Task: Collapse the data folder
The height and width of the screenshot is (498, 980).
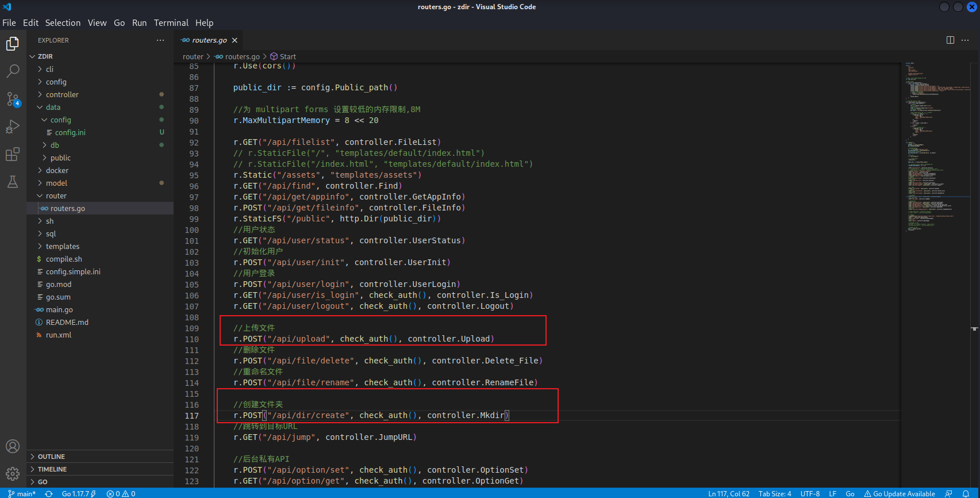Action: (100, 107)
